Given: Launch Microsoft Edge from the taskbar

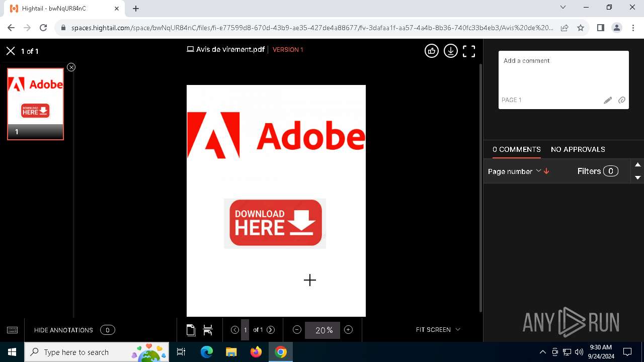Looking at the screenshot, I should click(207, 352).
